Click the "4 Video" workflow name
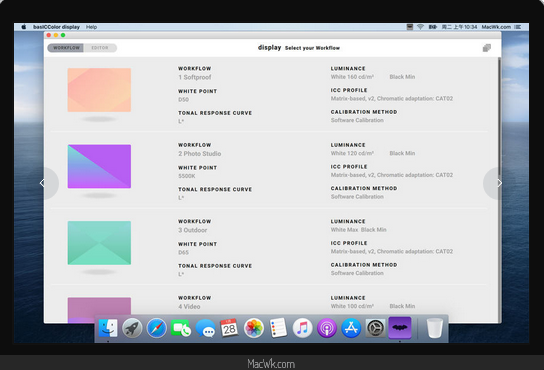Viewport: 544px width, 370px height. 189,306
